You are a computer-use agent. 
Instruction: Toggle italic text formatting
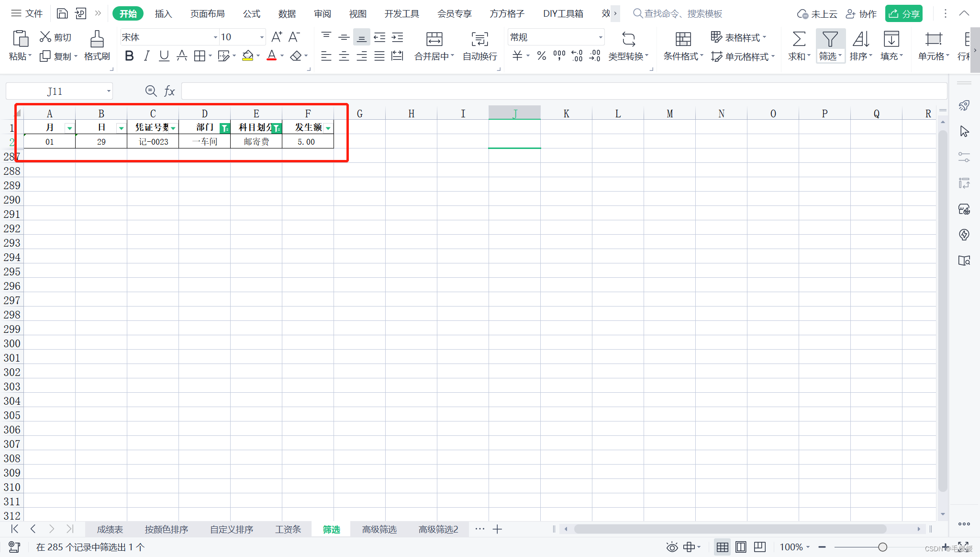tap(147, 56)
